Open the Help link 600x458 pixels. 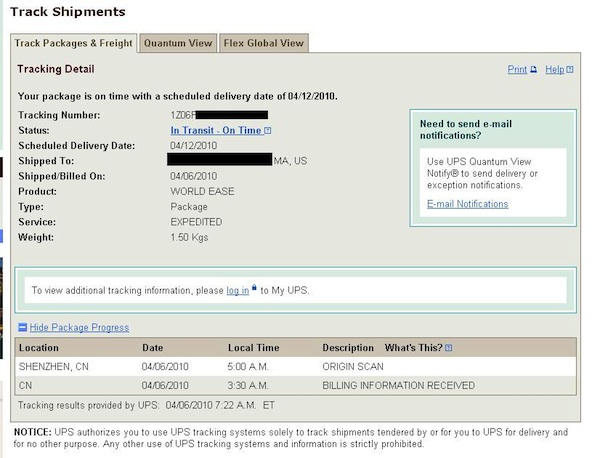[x=554, y=70]
